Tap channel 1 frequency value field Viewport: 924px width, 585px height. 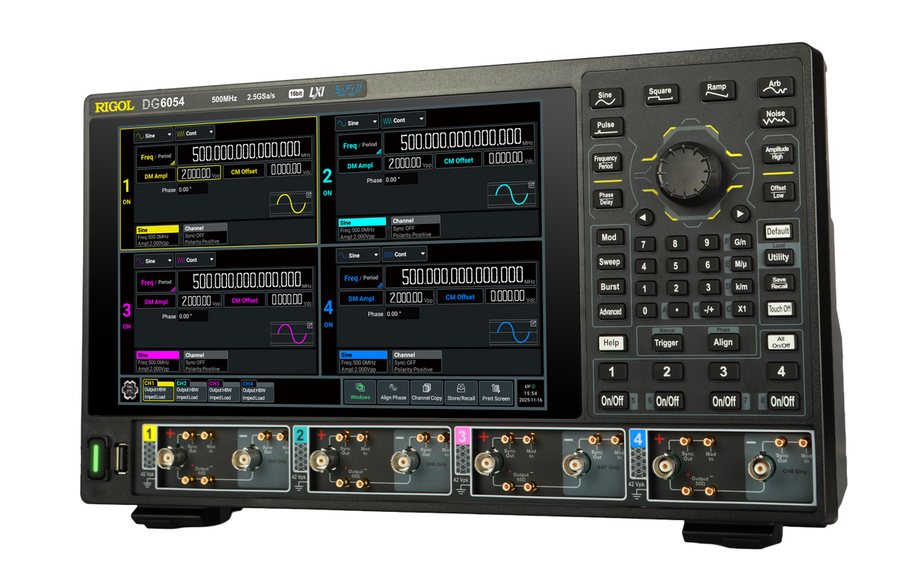tap(245, 150)
